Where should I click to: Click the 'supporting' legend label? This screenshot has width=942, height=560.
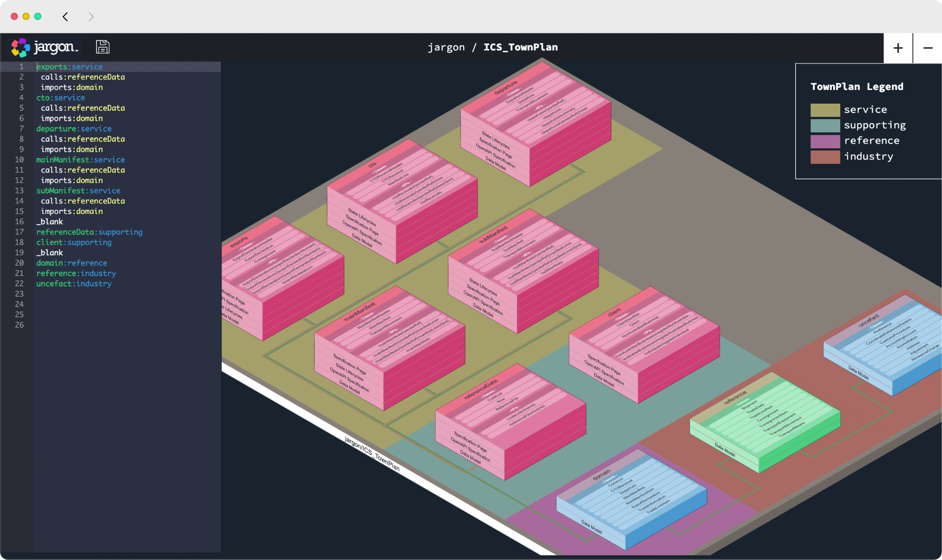875,125
